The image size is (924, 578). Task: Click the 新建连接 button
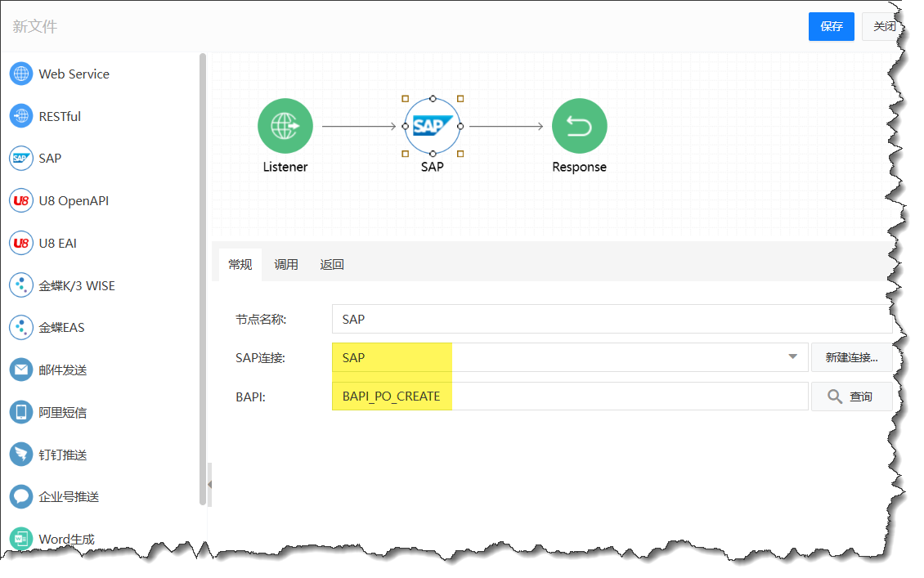[850, 357]
